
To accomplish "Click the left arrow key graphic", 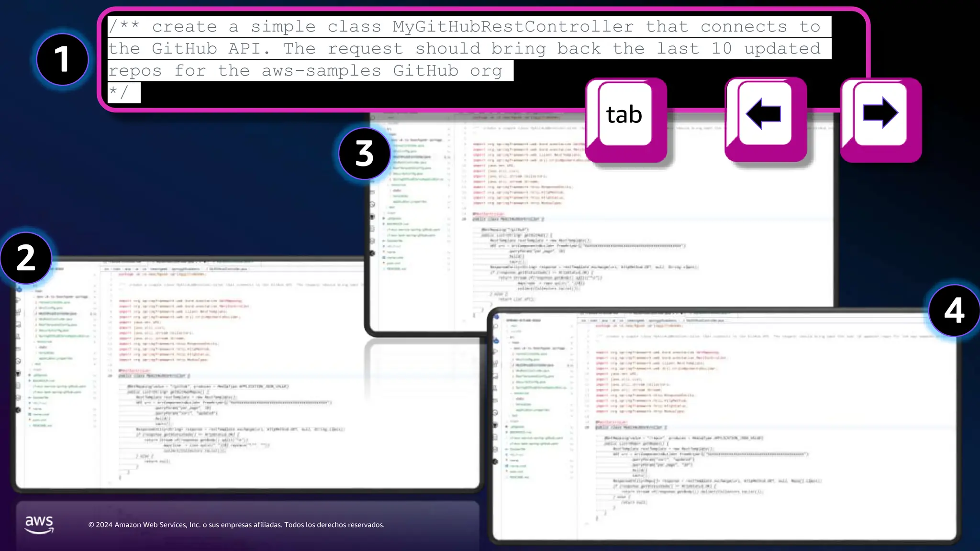I will (766, 120).
